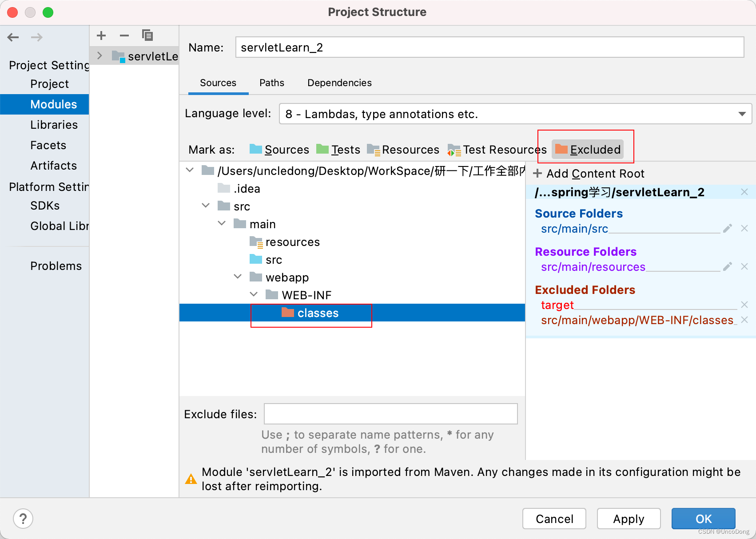Remove target from excluded folders

[744, 305]
